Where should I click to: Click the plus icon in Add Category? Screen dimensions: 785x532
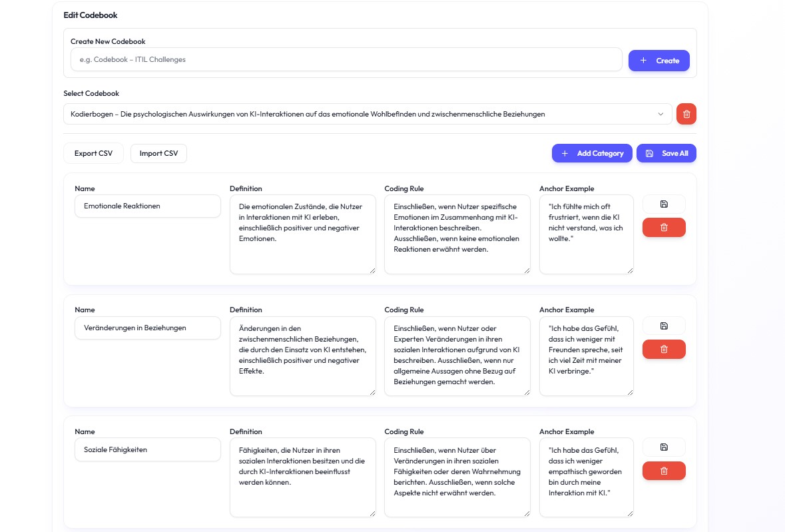coord(565,154)
